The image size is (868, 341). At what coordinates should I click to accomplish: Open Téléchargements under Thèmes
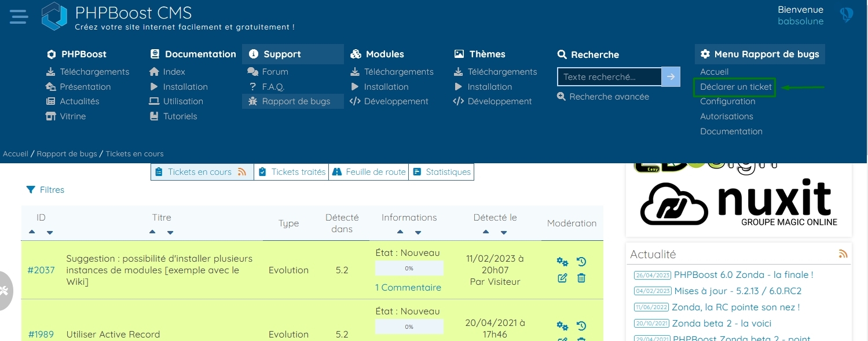coord(495,72)
